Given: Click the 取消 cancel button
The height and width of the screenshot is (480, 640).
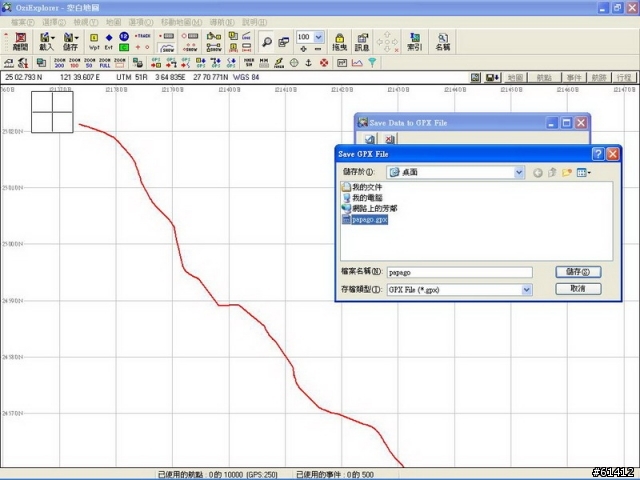Looking at the screenshot, I should click(x=578, y=289).
